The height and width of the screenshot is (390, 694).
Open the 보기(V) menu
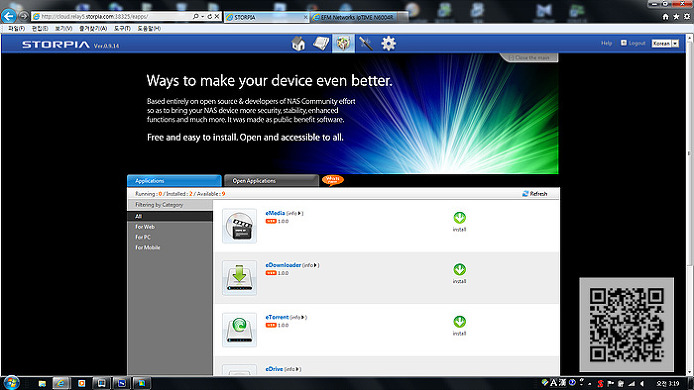coord(63,28)
